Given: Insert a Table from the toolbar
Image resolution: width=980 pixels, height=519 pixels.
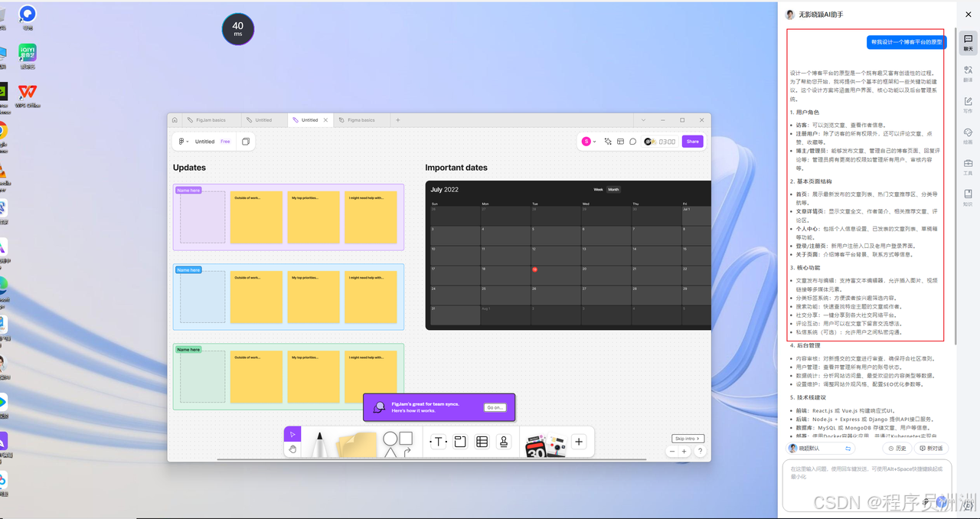Looking at the screenshot, I should tap(482, 442).
